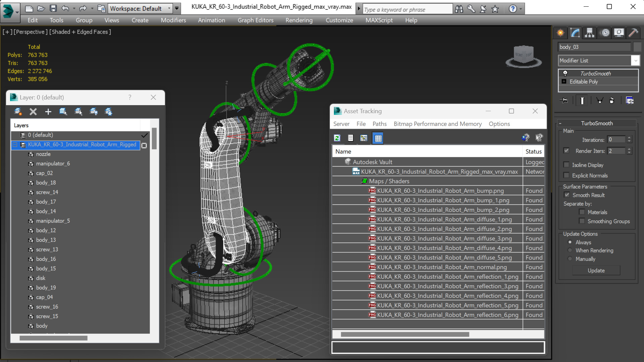
Task: Click the Redo arrow icon
Action: click(x=83, y=8)
